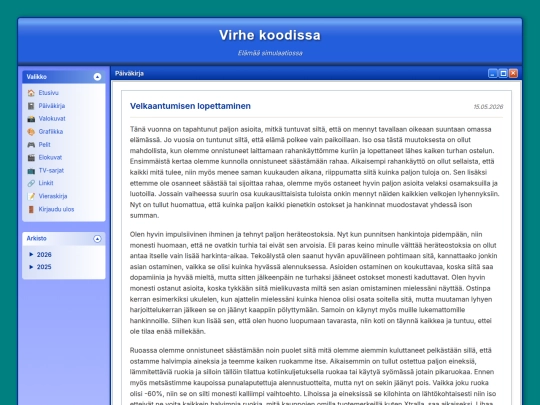Screen dimensions: 540x405
Task: Collapse the Valikko panel
Action: 97,76
